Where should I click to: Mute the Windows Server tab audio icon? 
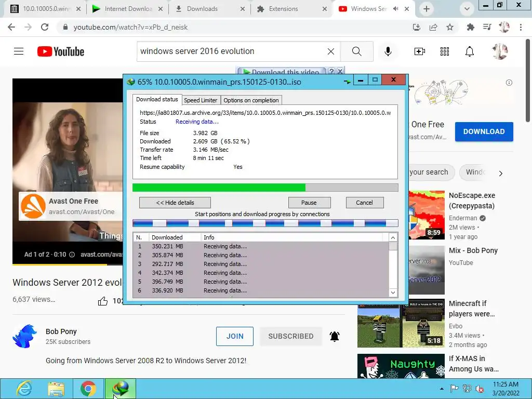point(395,9)
